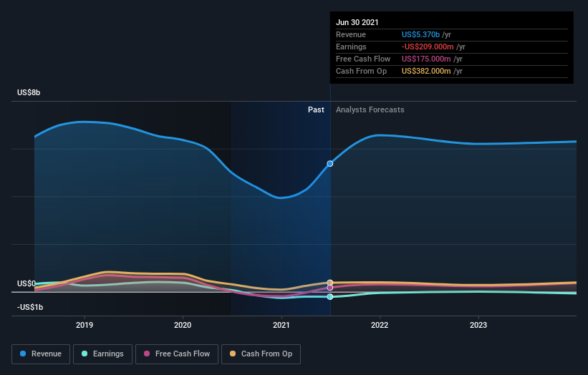This screenshot has height=375, width=588.
Task: Toggle the Cash From Op legend series
Action: (261, 354)
